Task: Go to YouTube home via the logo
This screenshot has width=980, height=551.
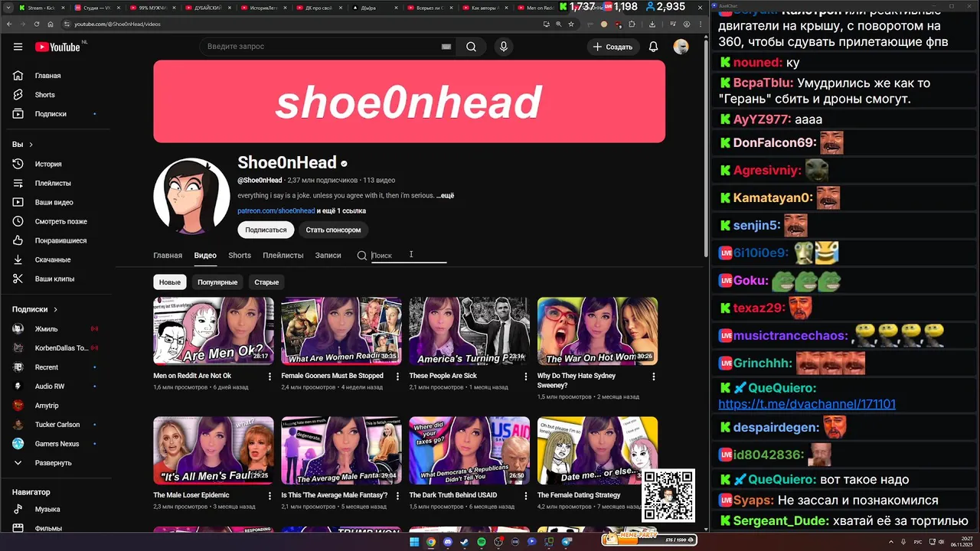Action: [58, 47]
